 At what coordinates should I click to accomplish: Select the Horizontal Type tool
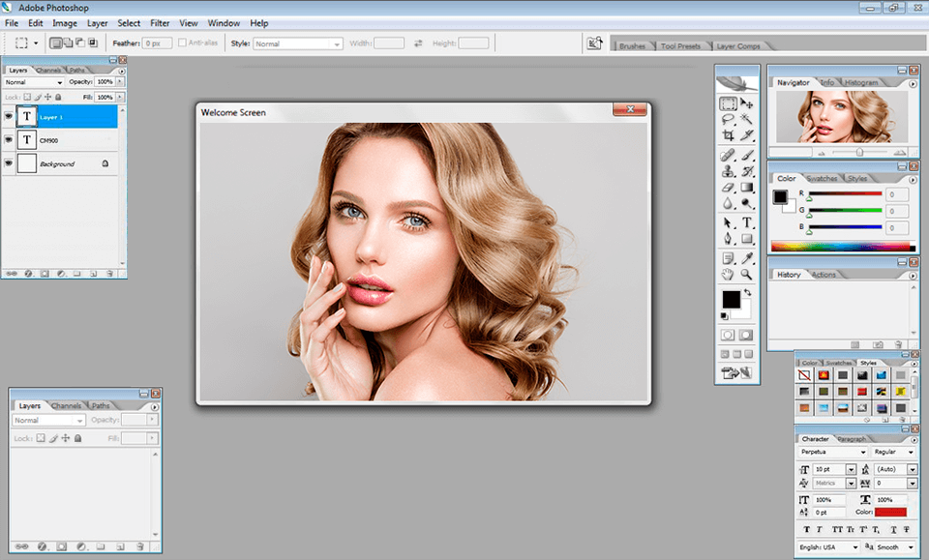click(746, 223)
